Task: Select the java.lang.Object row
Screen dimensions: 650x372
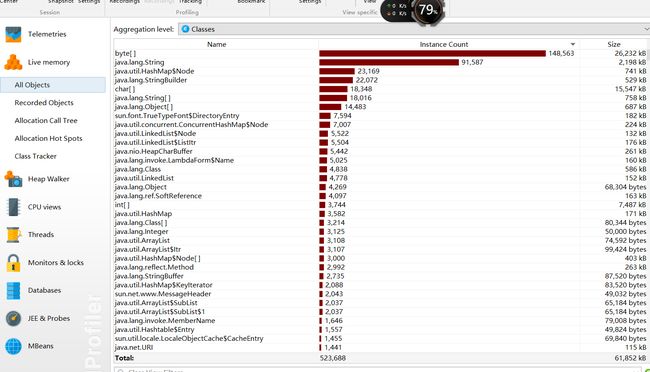Action: click(x=381, y=187)
